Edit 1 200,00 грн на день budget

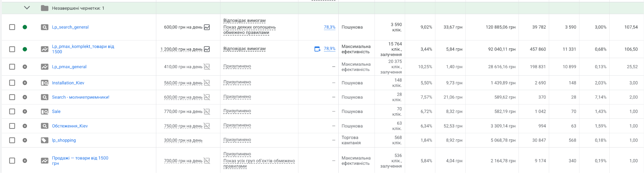181,49
